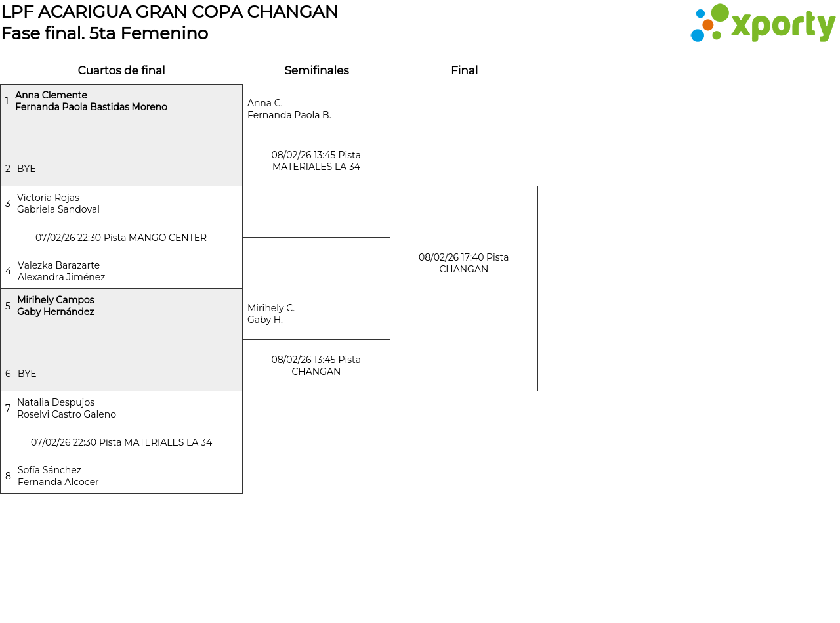Click the tournament title LPF ACARIGUA

point(169,12)
